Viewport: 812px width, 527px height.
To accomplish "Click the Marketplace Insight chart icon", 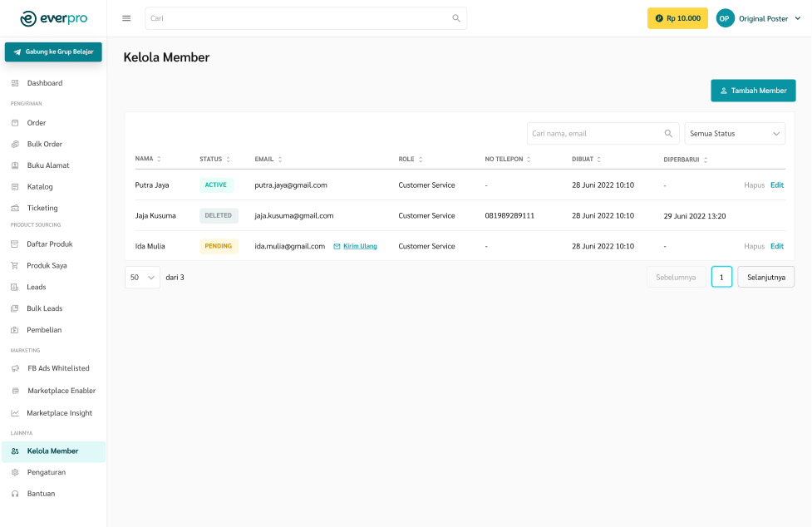I will 15,412.
